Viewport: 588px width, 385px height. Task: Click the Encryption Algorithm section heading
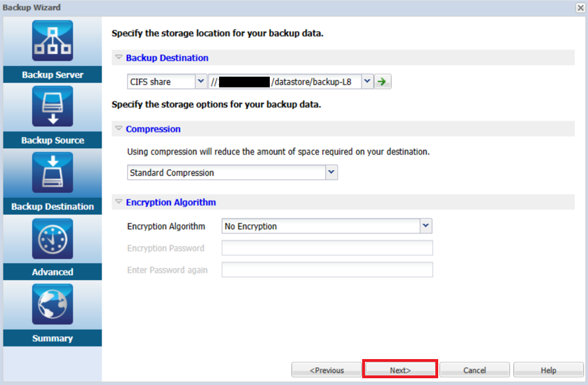(x=171, y=202)
